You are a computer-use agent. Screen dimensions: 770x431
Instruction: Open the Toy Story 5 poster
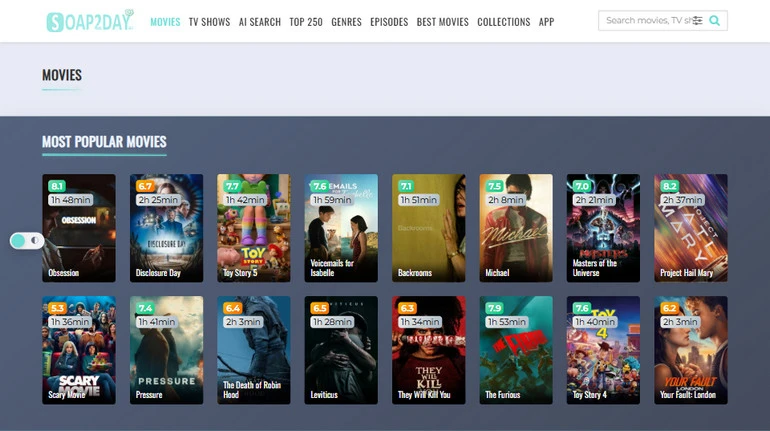coord(254,228)
